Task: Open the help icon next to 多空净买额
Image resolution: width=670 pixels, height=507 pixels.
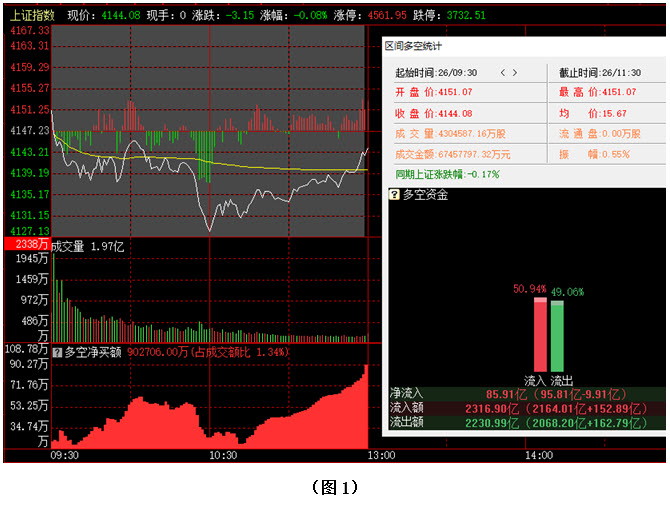Action: tap(57, 352)
